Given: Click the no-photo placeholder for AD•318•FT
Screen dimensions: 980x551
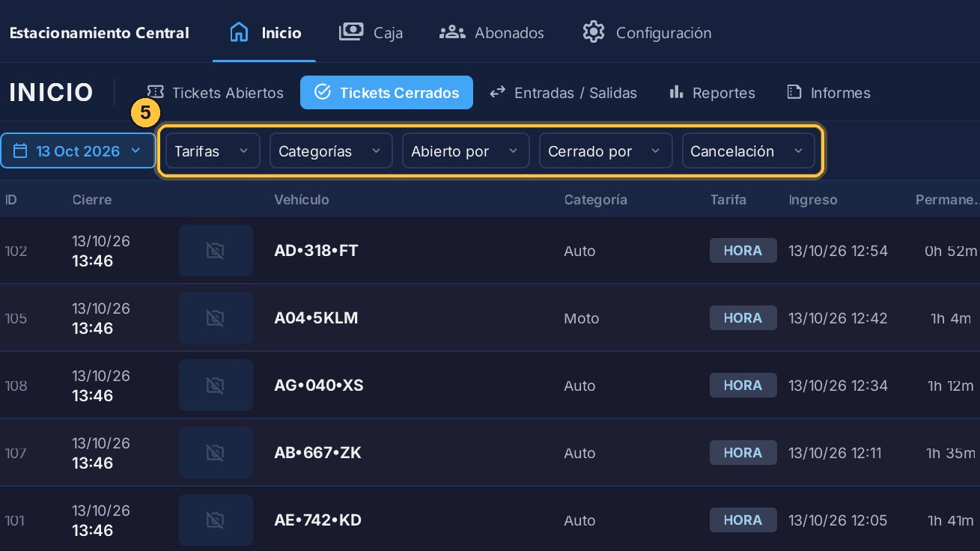Looking at the screenshot, I should pyautogui.click(x=216, y=251).
